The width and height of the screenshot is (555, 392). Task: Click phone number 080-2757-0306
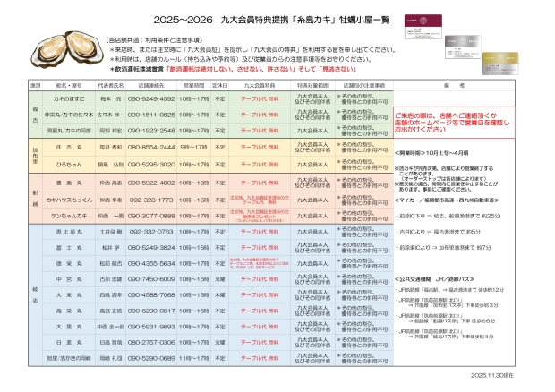(x=151, y=342)
